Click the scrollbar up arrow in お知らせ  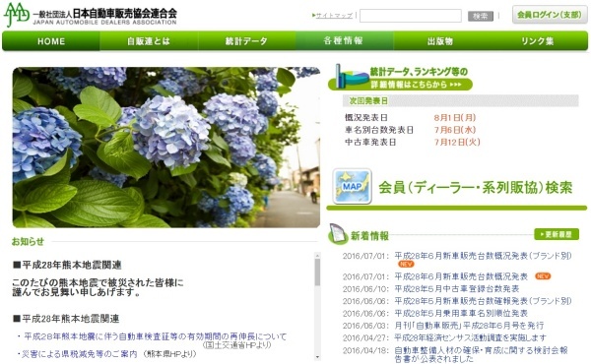(x=317, y=256)
